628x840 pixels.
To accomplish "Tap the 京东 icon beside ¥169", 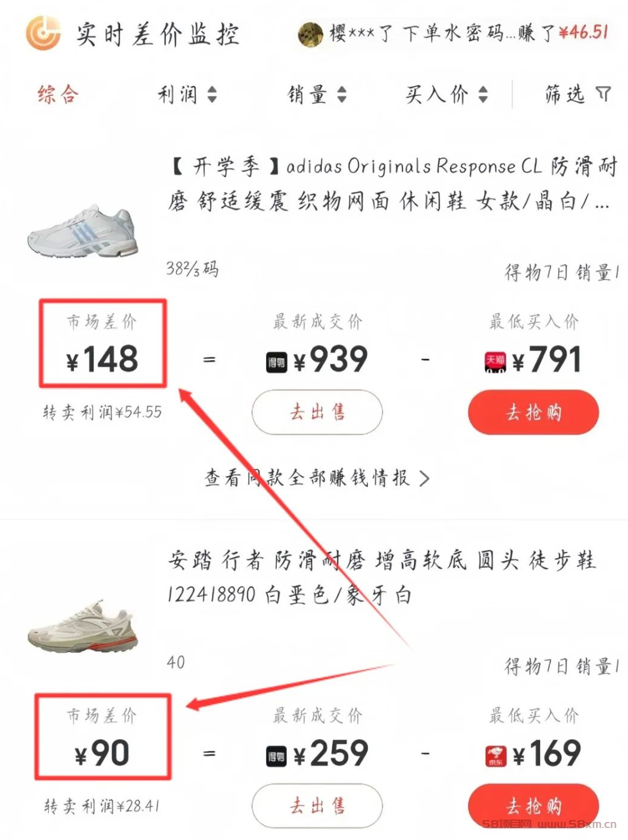I will click(x=496, y=757).
